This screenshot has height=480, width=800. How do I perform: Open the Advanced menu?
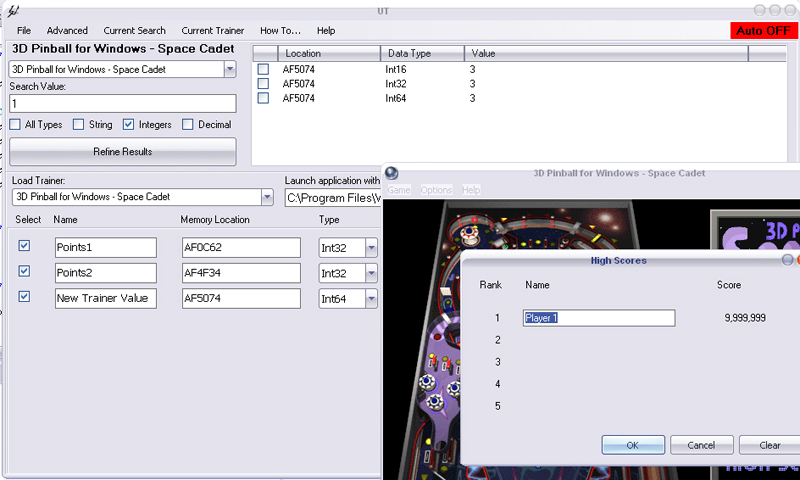tap(67, 31)
